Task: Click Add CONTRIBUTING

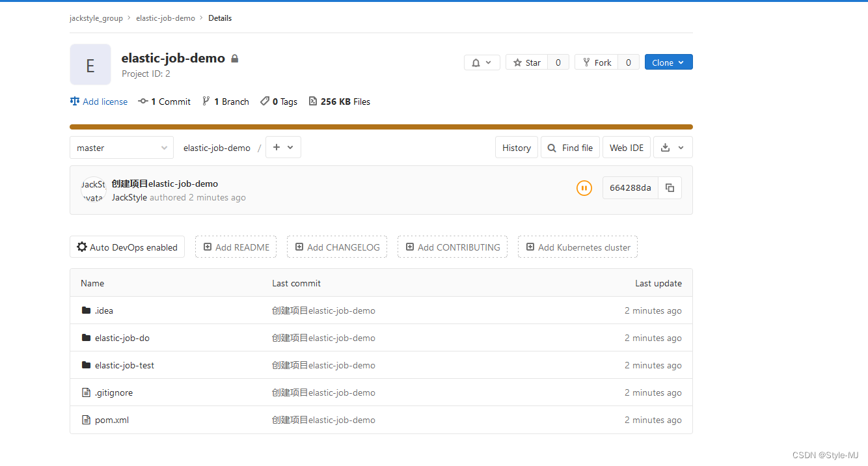Action: (453, 247)
